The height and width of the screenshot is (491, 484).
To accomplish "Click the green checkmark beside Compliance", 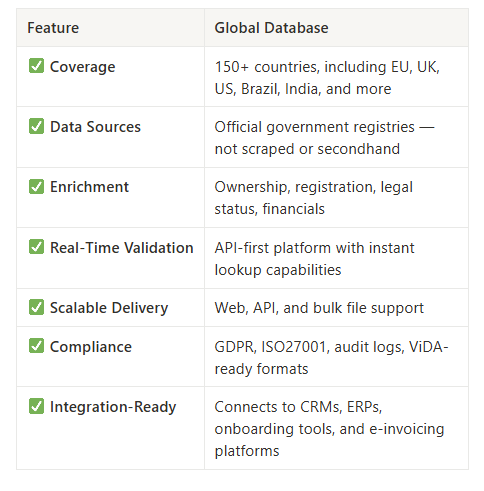I will click(x=36, y=346).
